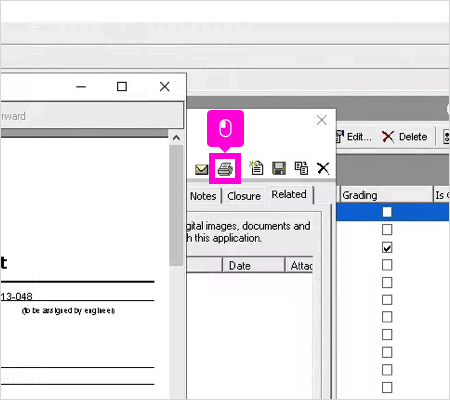This screenshot has width=450, height=400.
Task: Click the copy documents icon
Action: (301, 168)
